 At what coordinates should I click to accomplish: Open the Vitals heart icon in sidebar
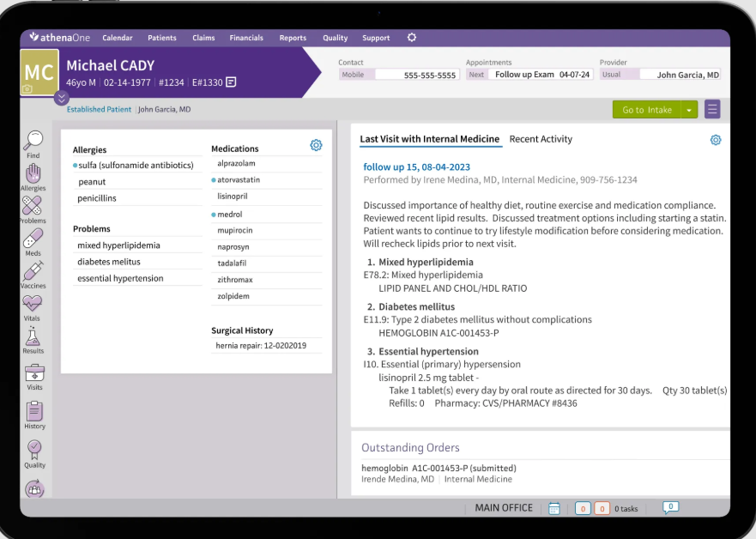click(x=33, y=304)
